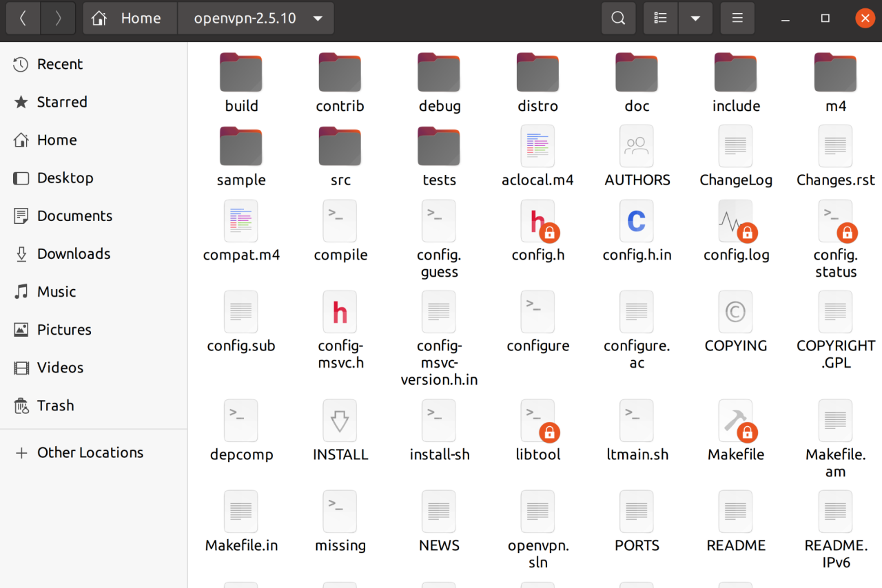Open Desktop in the sidebar

point(94,178)
